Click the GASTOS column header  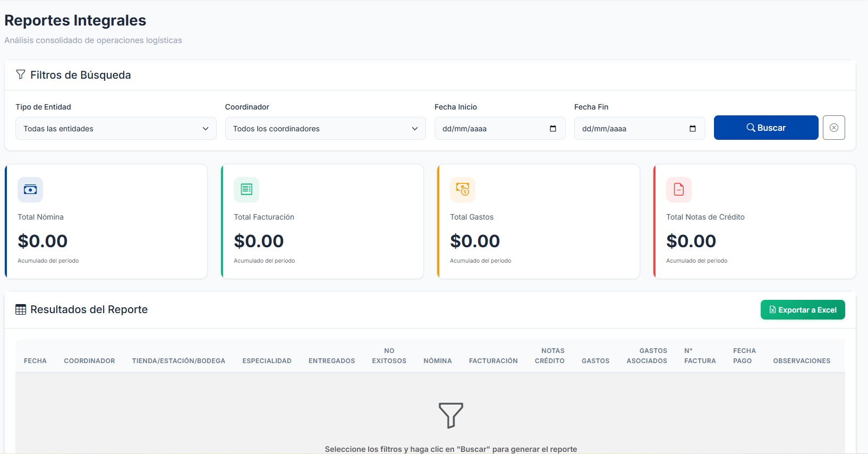click(x=595, y=361)
